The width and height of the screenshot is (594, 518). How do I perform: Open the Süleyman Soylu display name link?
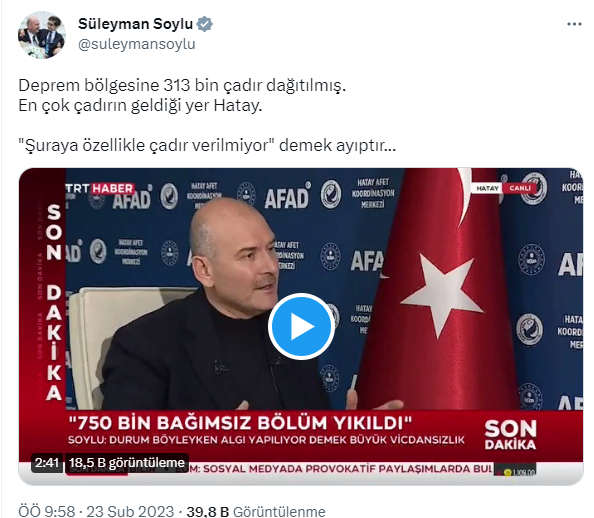point(135,24)
